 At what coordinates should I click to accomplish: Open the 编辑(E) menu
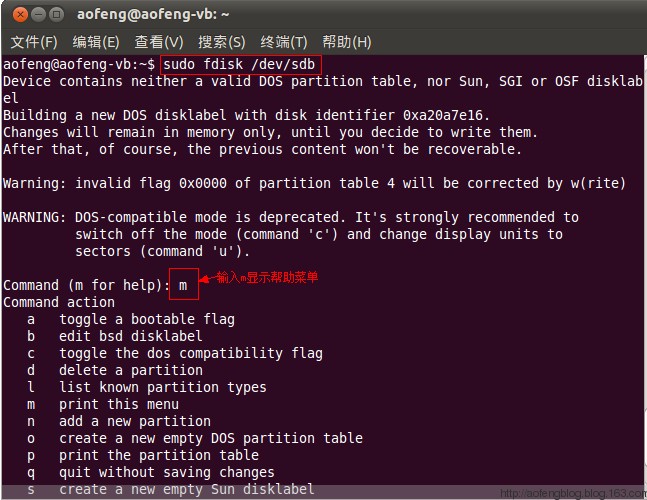(x=96, y=42)
